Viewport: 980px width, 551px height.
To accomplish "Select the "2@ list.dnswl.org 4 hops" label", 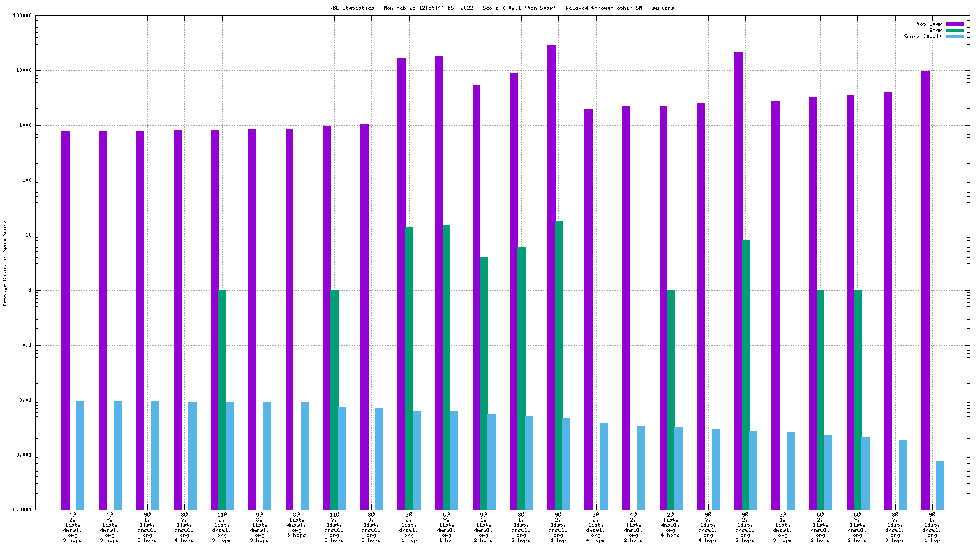I will click(671, 524).
